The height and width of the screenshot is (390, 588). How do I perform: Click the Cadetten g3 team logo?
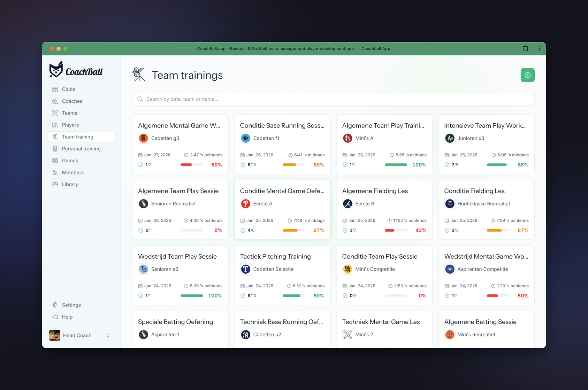143,138
